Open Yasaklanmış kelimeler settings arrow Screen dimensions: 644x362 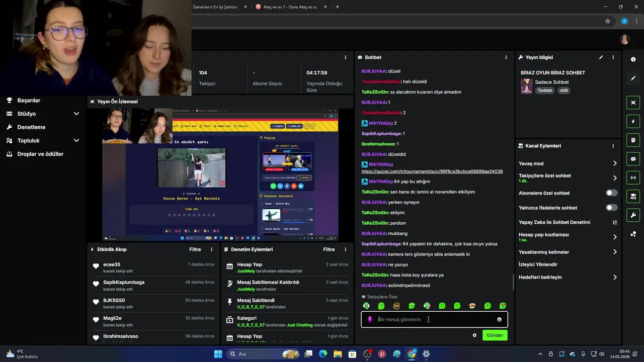click(615, 252)
